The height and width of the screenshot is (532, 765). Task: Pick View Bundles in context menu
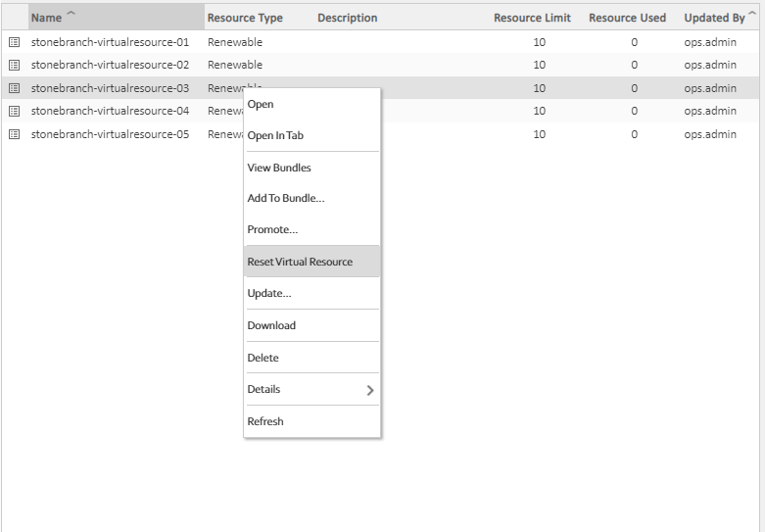[279, 168]
